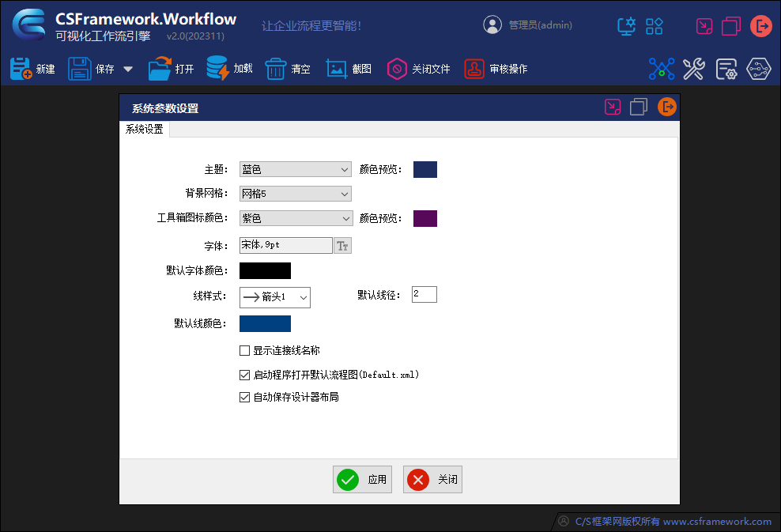Screen dimensions: 781x532
Task: Click the monitor settings icon in header
Action: [627, 26]
